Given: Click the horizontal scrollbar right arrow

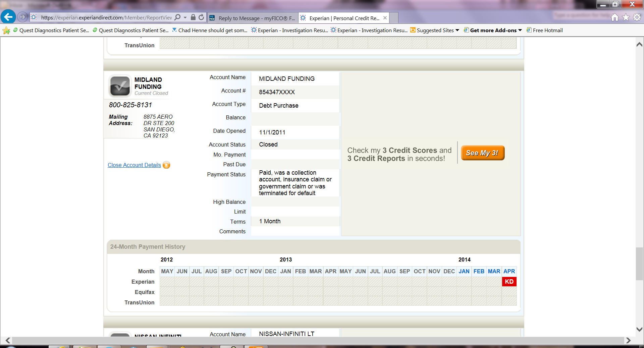Looking at the screenshot, I should point(628,340).
